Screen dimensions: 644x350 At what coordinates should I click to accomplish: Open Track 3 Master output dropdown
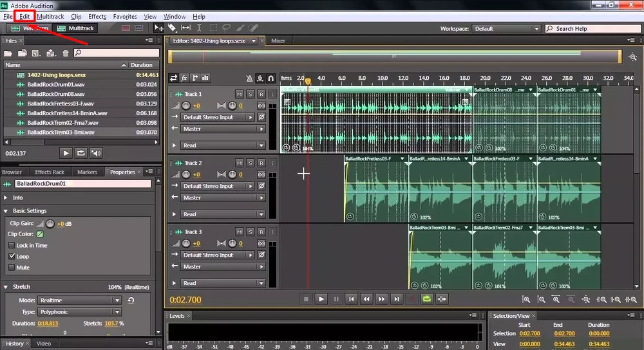point(223,266)
